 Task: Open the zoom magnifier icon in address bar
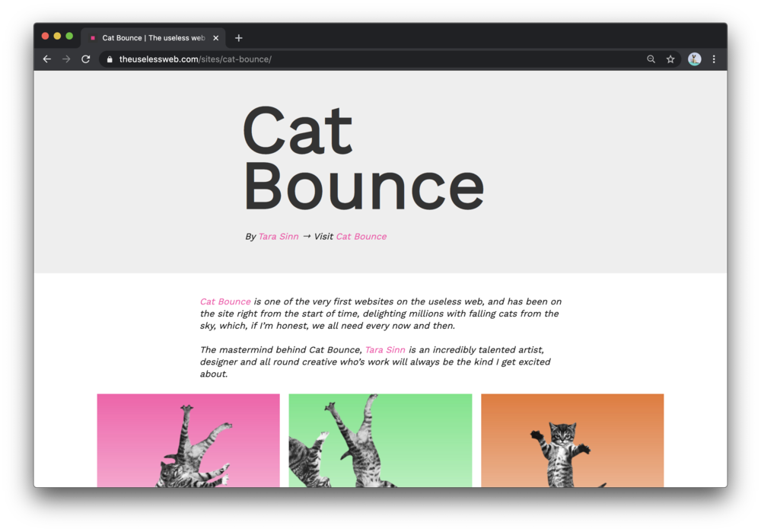[651, 59]
